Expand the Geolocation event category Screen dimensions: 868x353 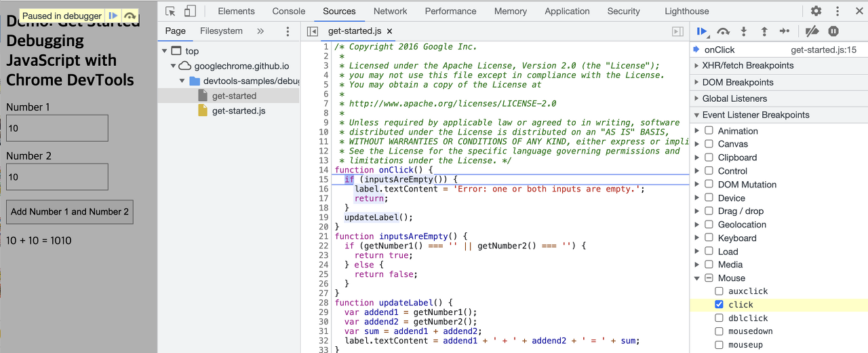pyautogui.click(x=697, y=225)
